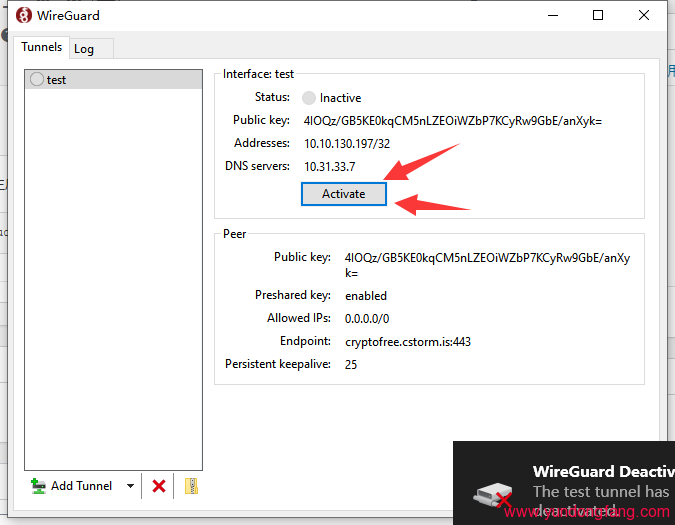Maximize the WireGuard window
Viewport: 675px width, 525px height.
point(598,15)
